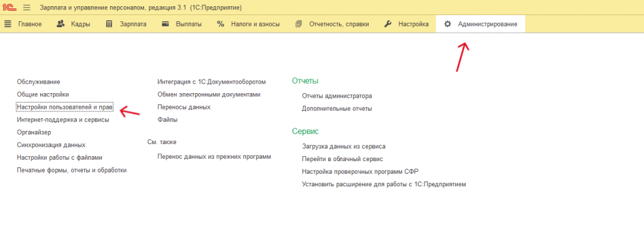
Task: Open Настройки пользователей и прав
Action: coord(65,107)
